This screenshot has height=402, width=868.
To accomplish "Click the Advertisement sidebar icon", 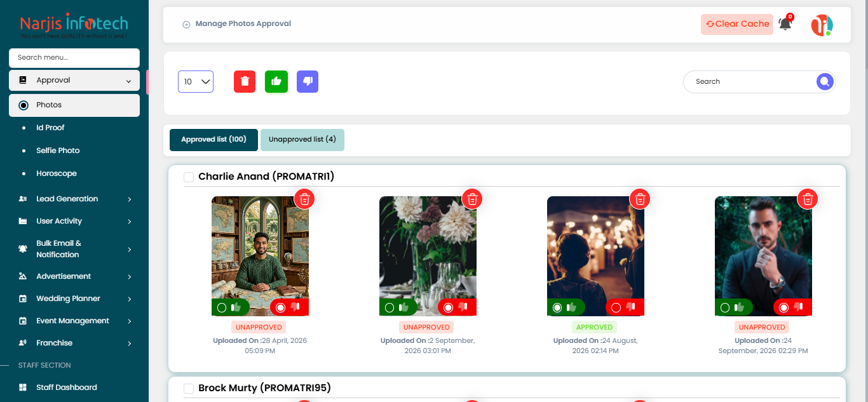I will [x=23, y=276].
